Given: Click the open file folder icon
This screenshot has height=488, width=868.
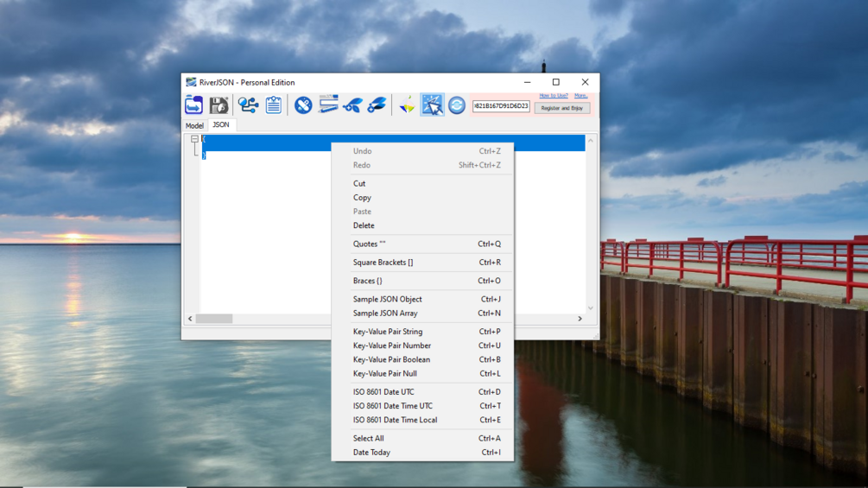Looking at the screenshot, I should pyautogui.click(x=193, y=105).
